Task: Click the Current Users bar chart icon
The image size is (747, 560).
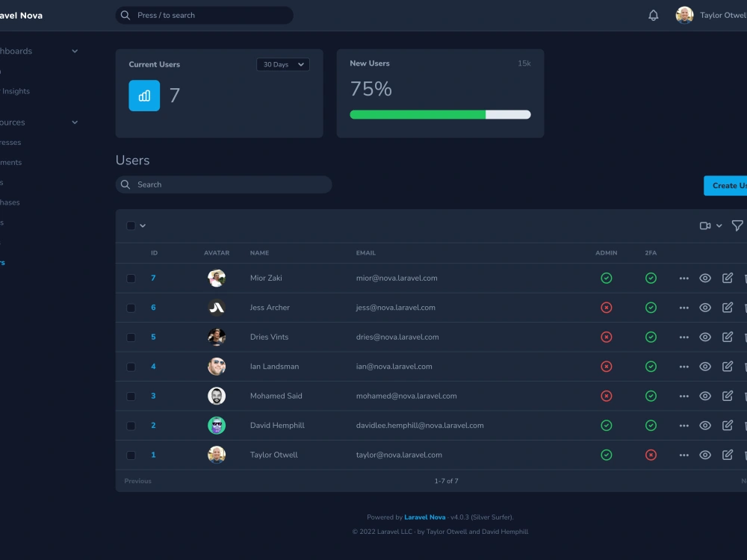Action: point(144,96)
